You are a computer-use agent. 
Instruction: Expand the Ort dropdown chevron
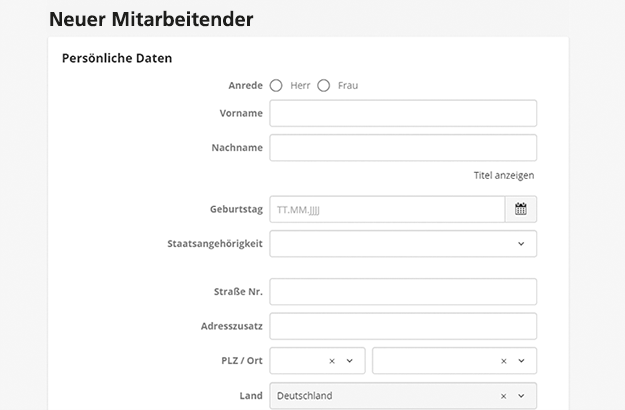click(x=521, y=361)
